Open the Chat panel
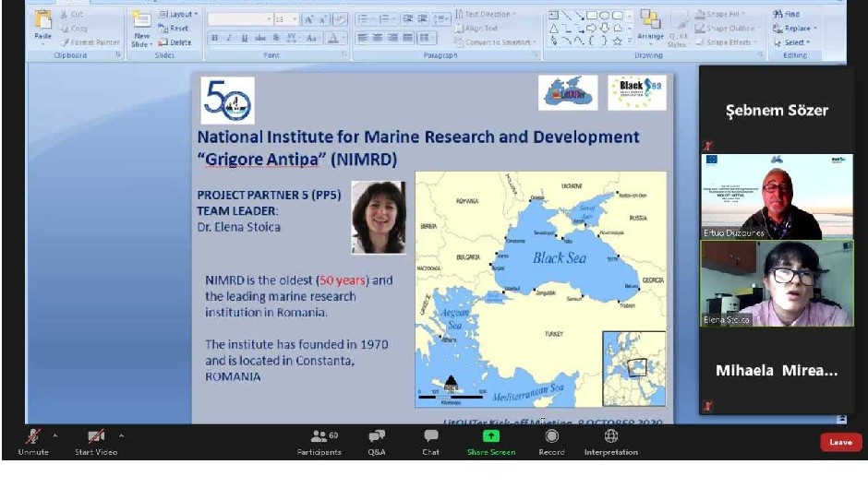 [x=430, y=437]
